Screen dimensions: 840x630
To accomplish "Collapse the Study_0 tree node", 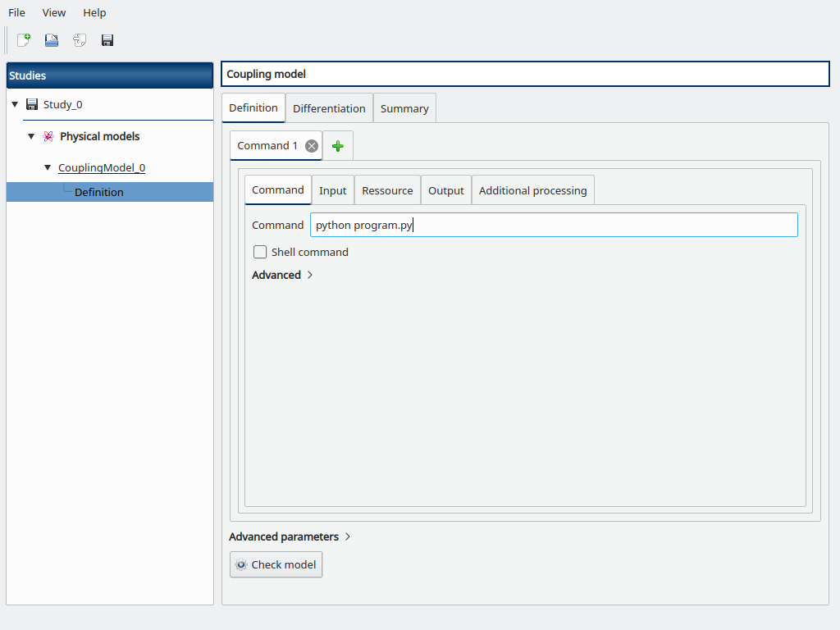I will [x=15, y=105].
